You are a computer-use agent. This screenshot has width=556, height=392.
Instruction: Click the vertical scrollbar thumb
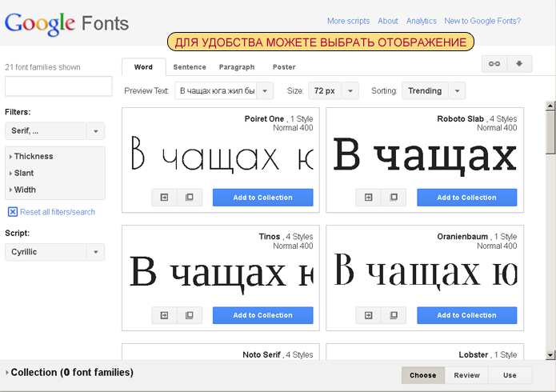coord(550,132)
